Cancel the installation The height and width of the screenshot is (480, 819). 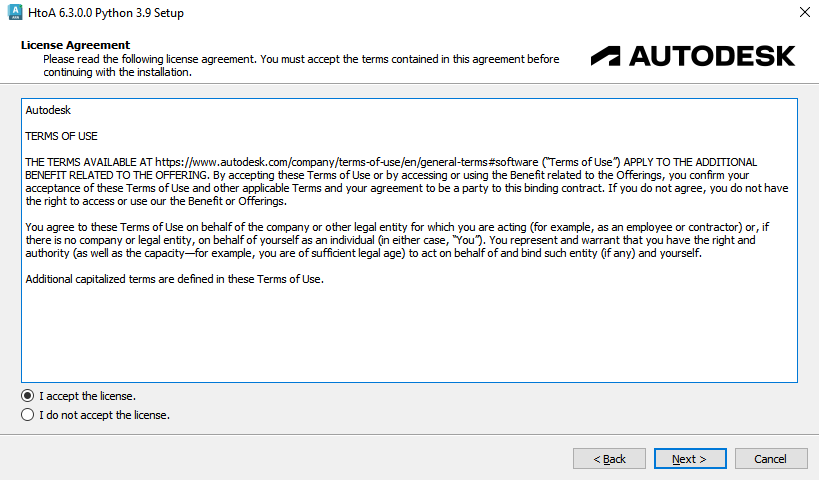point(770,459)
